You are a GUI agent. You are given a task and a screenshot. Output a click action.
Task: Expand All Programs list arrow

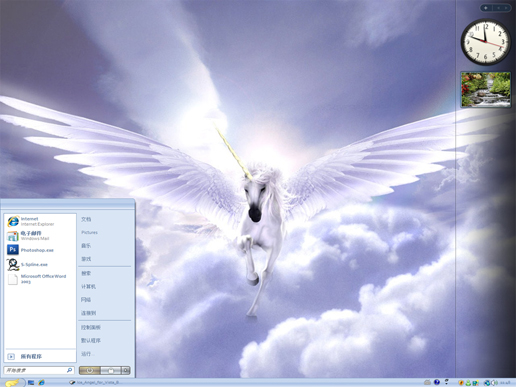[x=11, y=356]
